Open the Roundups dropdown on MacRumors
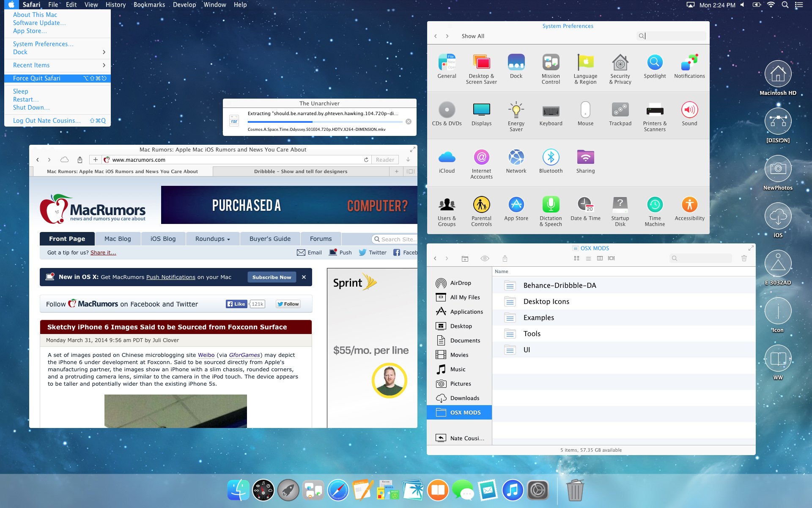812x508 pixels. pos(212,239)
